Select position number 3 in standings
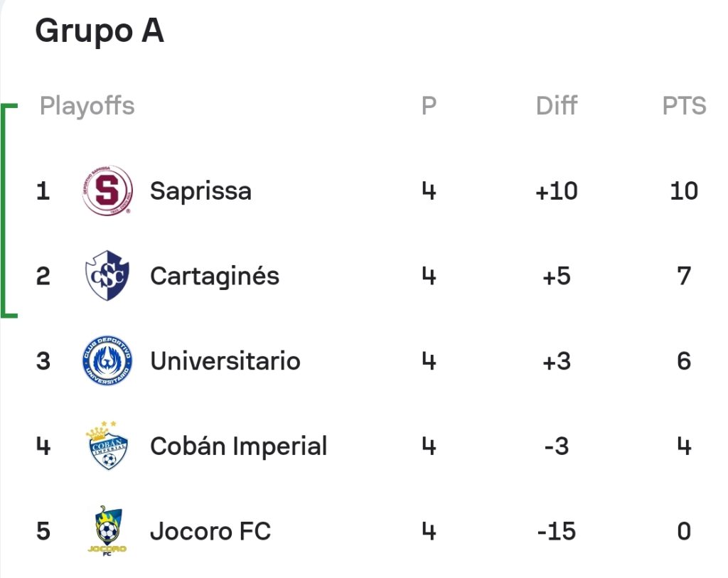 [x=43, y=361]
